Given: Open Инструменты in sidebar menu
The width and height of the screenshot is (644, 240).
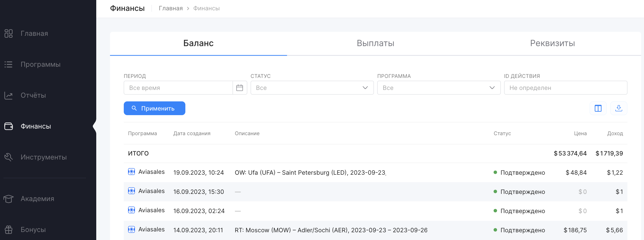Looking at the screenshot, I should tap(44, 157).
